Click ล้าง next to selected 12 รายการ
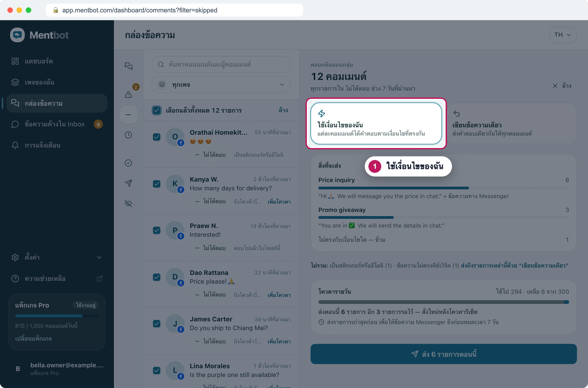 pos(283,110)
